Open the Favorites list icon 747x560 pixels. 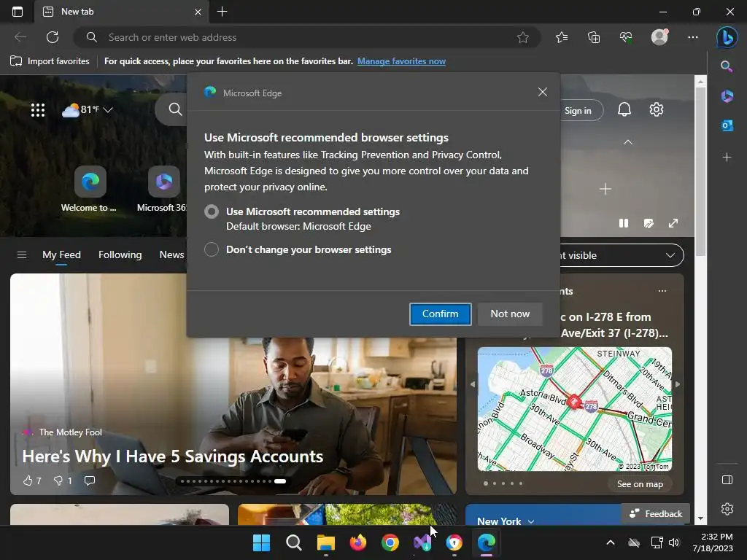point(562,37)
